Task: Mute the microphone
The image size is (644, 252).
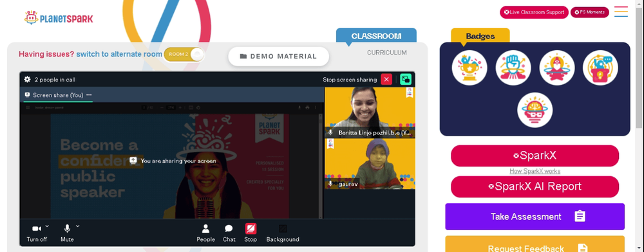Action: [67, 233]
